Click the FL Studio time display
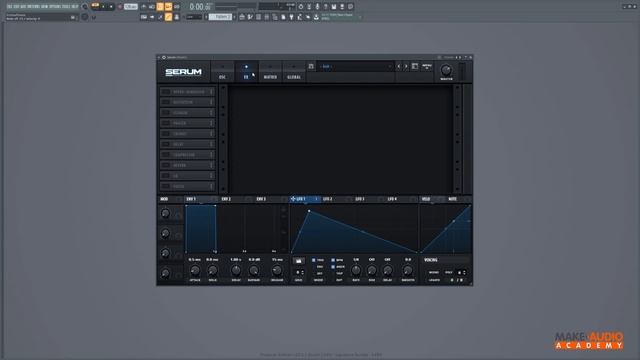 (201, 7)
